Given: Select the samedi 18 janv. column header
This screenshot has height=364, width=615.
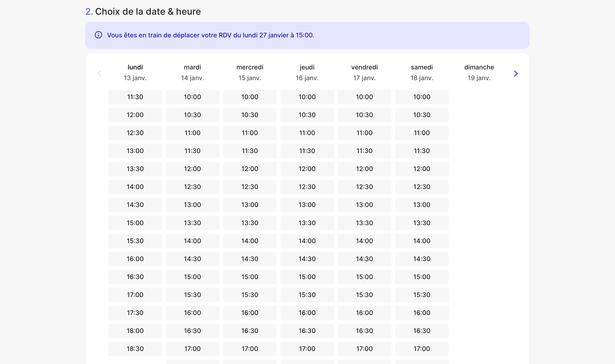Looking at the screenshot, I should 421,72.
